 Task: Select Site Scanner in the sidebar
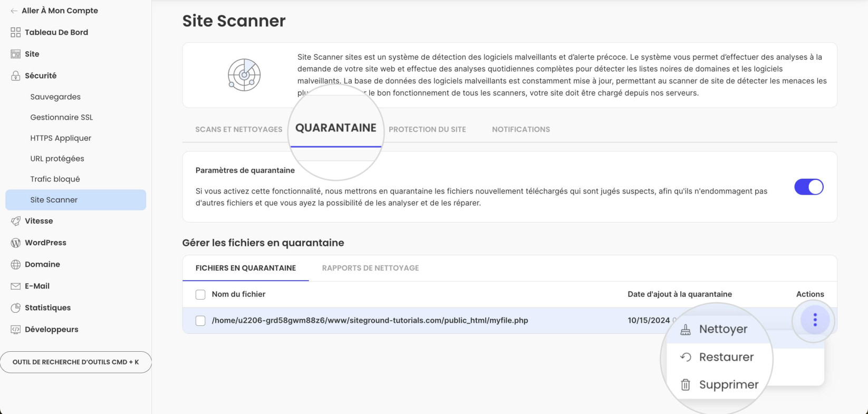pyautogui.click(x=75, y=200)
